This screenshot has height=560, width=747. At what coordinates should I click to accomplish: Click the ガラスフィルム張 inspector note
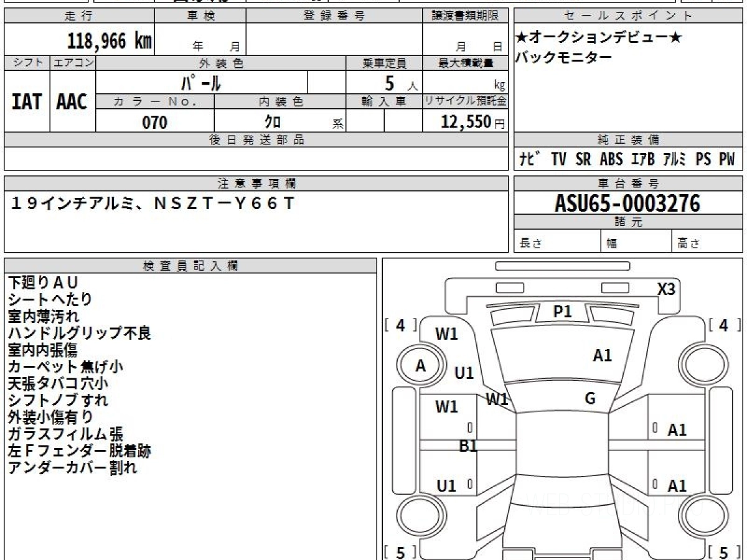[x=65, y=434]
